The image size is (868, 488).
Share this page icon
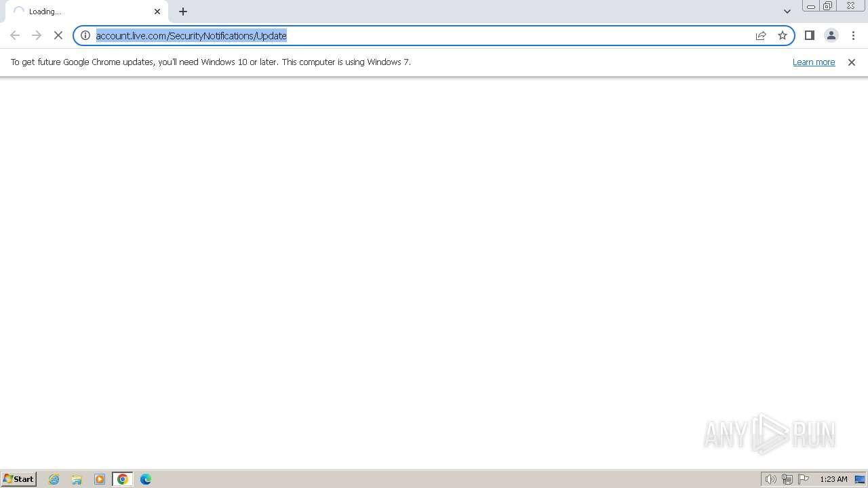[x=761, y=35]
